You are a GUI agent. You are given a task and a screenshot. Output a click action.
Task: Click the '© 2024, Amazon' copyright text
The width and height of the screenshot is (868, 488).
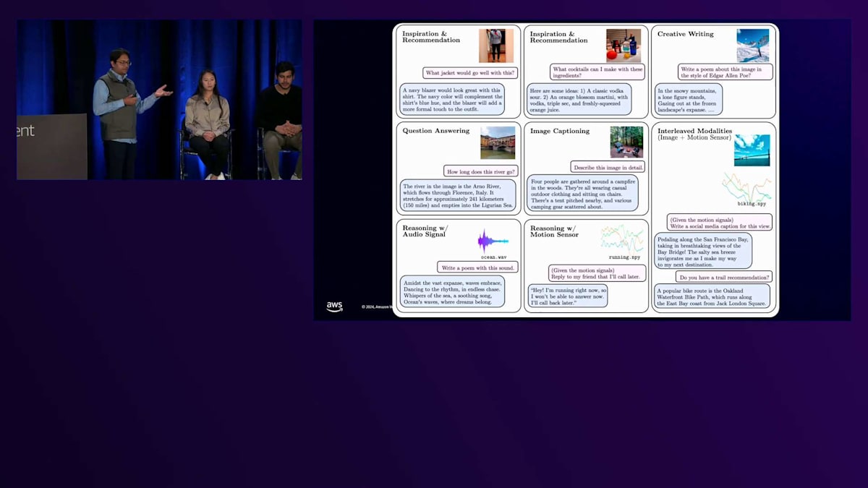tap(376, 307)
